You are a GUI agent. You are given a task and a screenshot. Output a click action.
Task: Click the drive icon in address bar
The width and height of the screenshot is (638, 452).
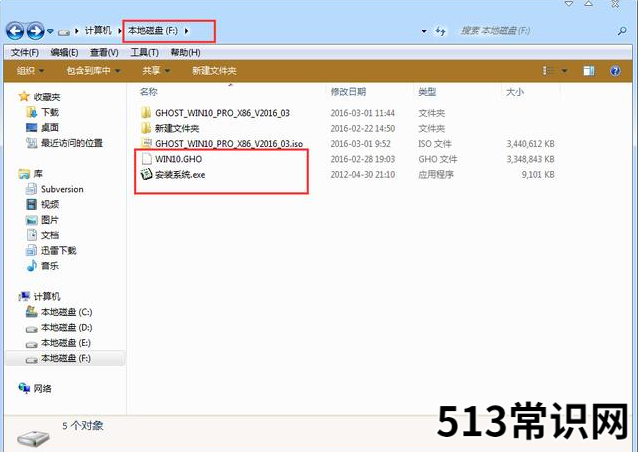tap(64, 31)
